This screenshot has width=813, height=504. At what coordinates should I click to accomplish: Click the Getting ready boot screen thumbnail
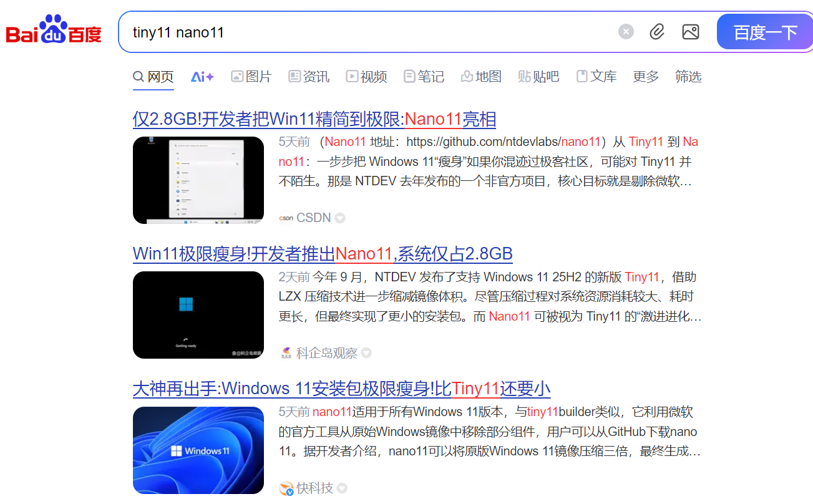198,315
